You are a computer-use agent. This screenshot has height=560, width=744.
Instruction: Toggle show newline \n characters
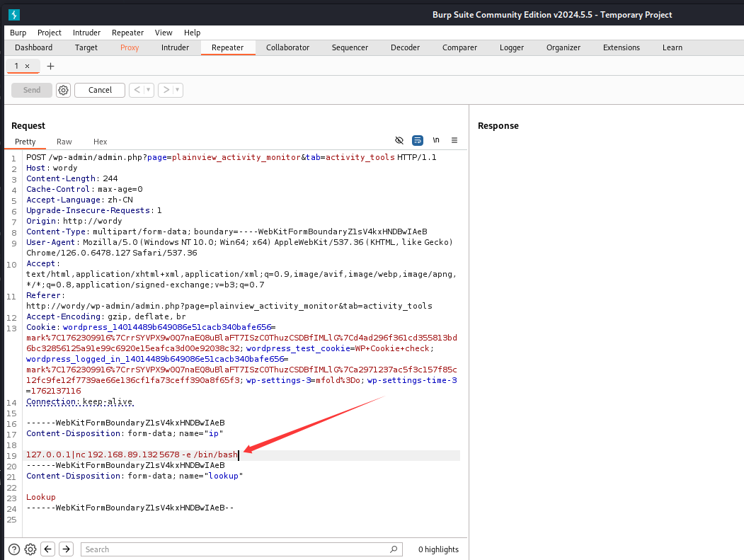(x=436, y=140)
